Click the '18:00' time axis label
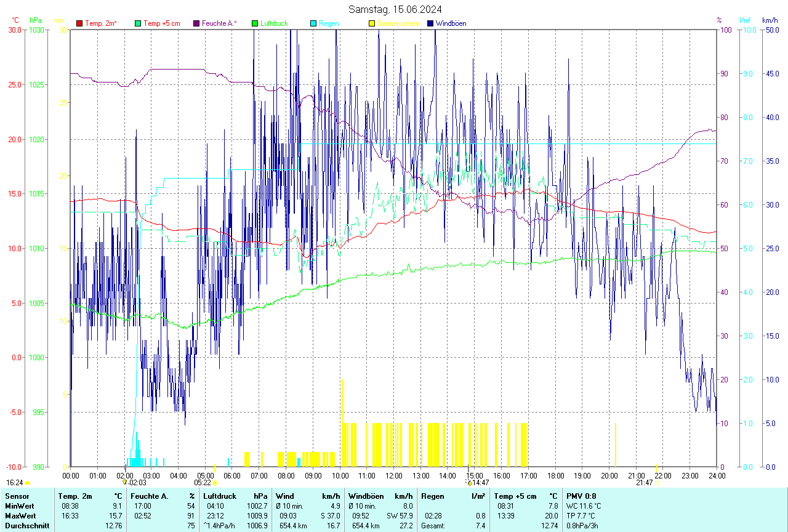 (555, 475)
